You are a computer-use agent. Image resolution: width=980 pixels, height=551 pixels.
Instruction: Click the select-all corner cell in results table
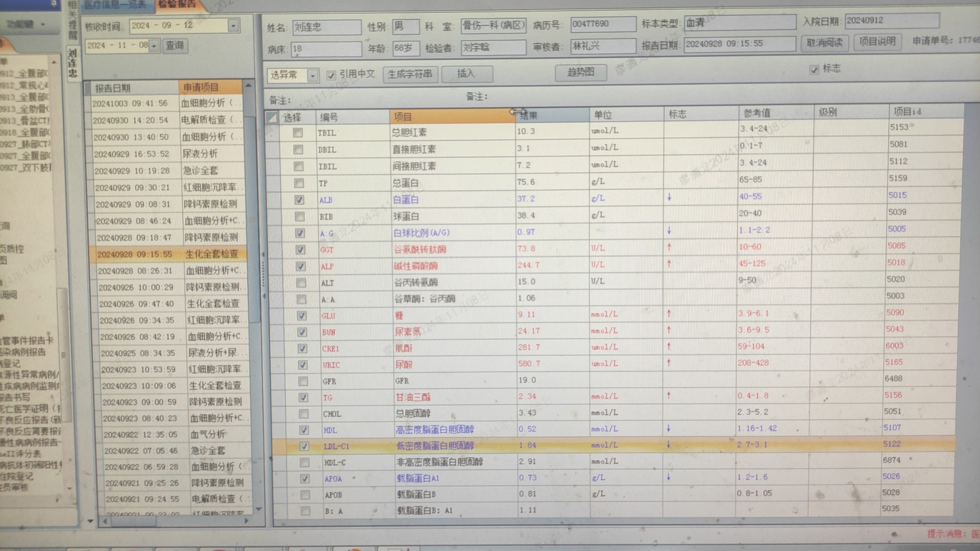tap(272, 118)
